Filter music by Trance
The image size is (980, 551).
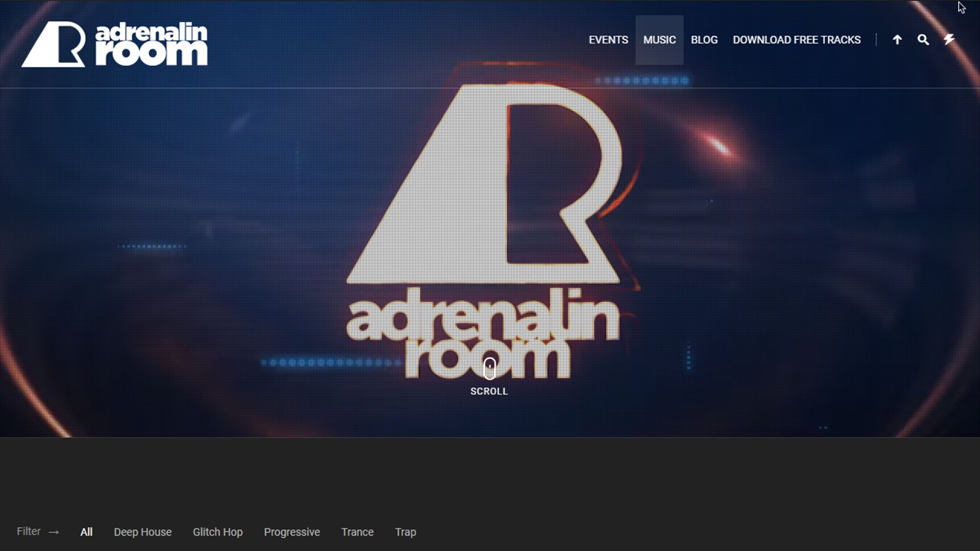pyautogui.click(x=357, y=532)
